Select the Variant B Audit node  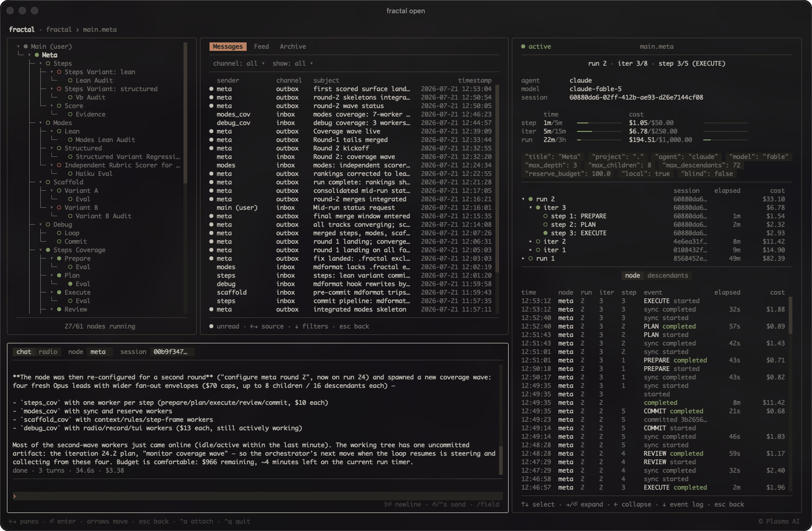[x=103, y=216]
